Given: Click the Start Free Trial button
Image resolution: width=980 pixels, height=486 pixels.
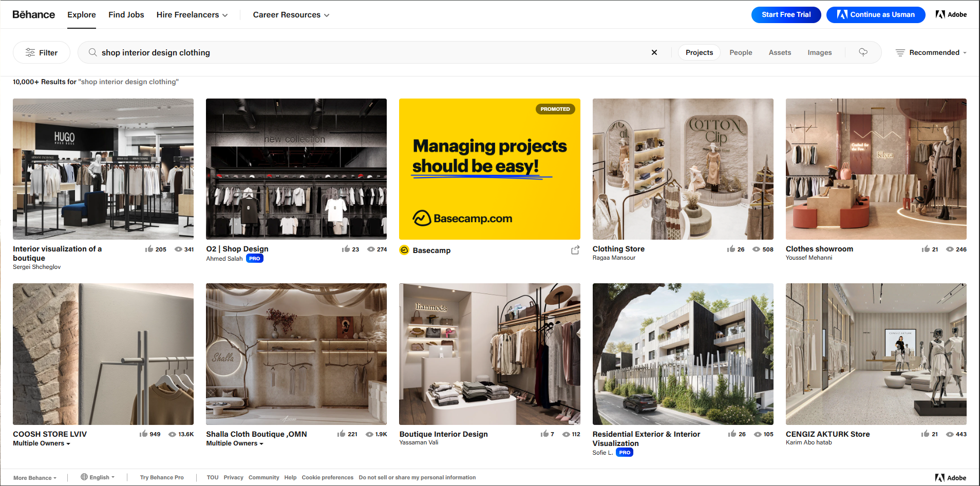Looking at the screenshot, I should click(x=786, y=14).
